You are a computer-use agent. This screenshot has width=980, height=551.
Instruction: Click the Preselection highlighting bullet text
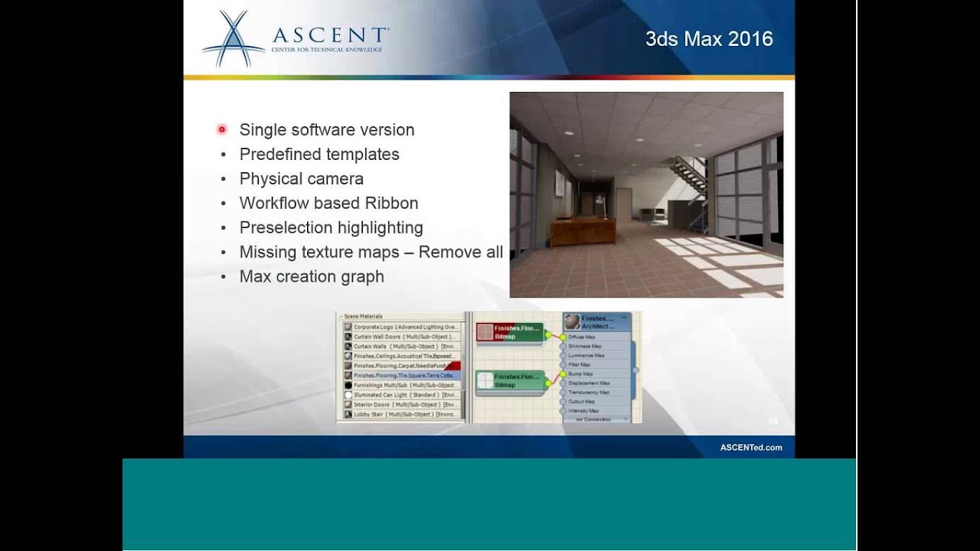pyautogui.click(x=332, y=227)
